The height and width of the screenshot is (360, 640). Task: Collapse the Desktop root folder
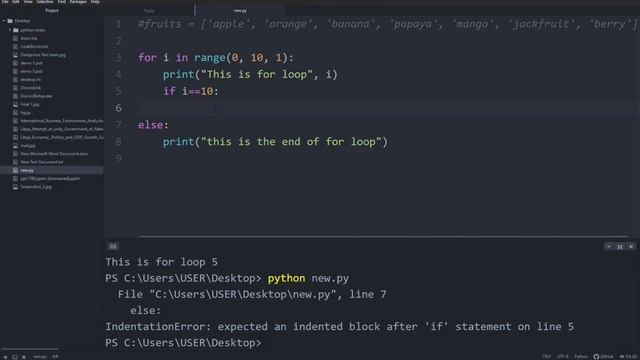(x=4, y=20)
